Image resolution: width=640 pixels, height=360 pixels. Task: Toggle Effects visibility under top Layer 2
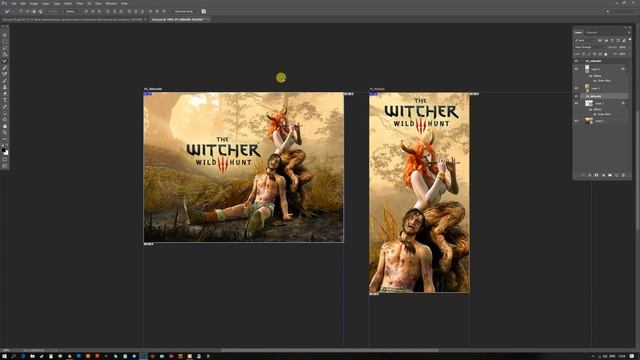point(590,76)
